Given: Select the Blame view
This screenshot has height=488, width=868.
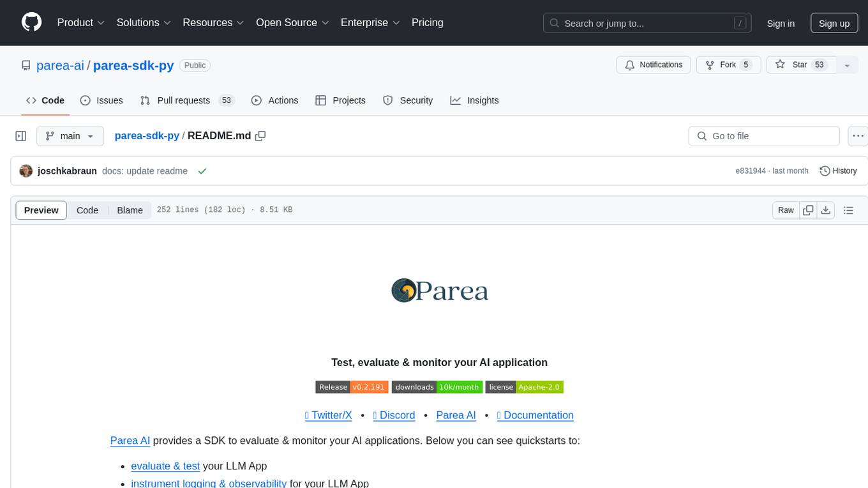Looking at the screenshot, I should point(130,210).
